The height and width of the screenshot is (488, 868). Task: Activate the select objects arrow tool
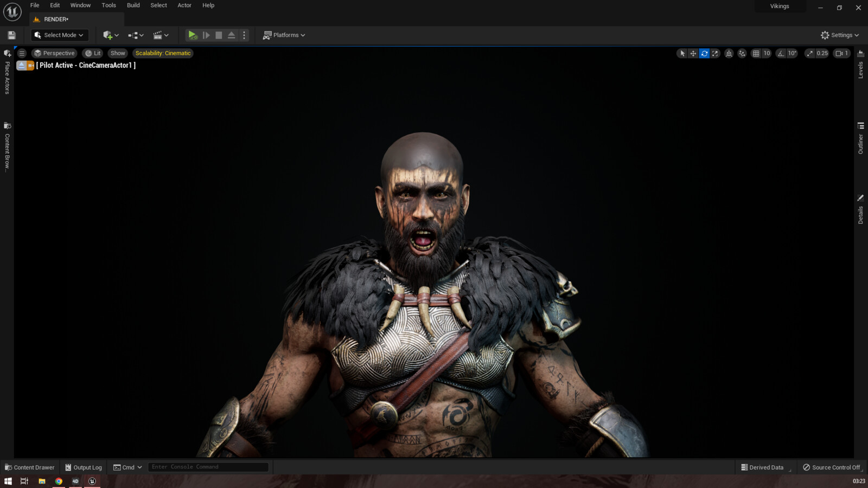click(682, 53)
